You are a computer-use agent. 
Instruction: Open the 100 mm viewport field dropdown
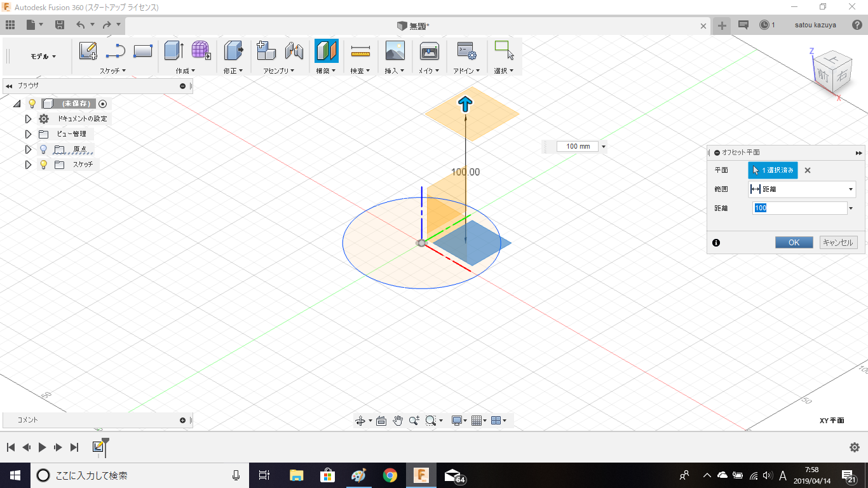603,147
